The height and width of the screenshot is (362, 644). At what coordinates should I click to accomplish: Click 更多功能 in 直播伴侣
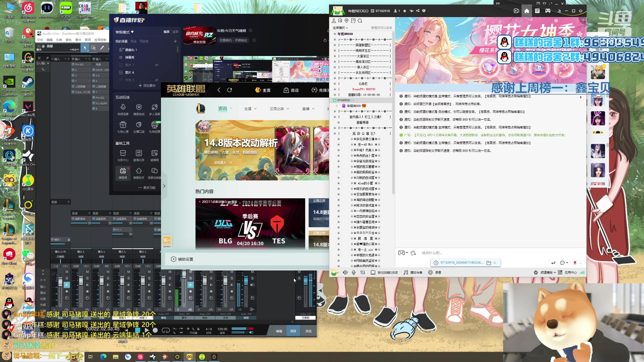coord(147,187)
